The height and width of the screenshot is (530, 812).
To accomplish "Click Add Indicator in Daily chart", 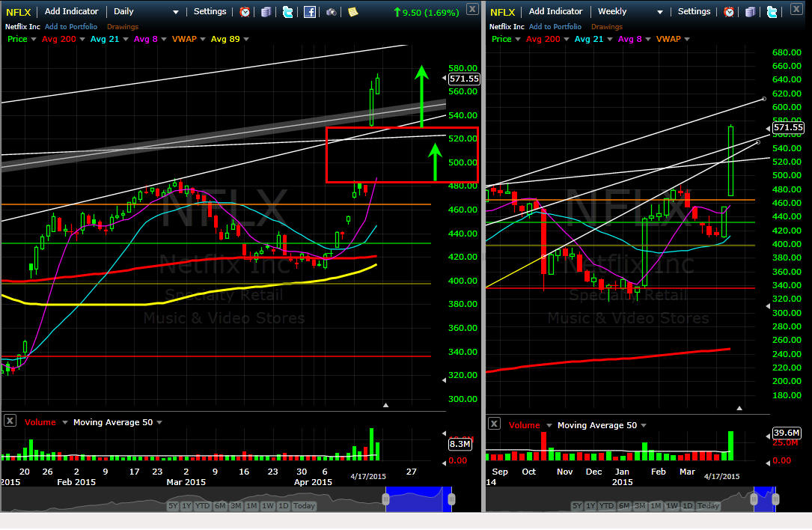I will pyautogui.click(x=71, y=11).
